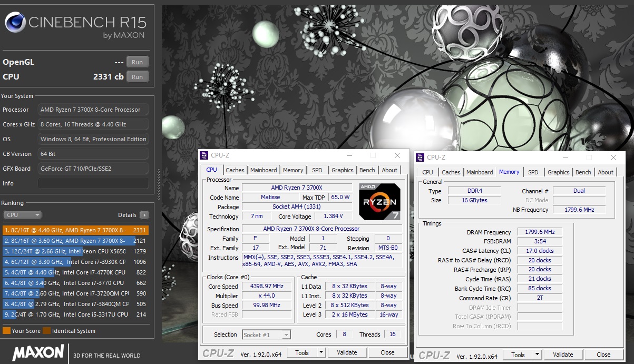Click the Command Rate value 2T
The height and width of the screenshot is (364, 634).
(540, 298)
